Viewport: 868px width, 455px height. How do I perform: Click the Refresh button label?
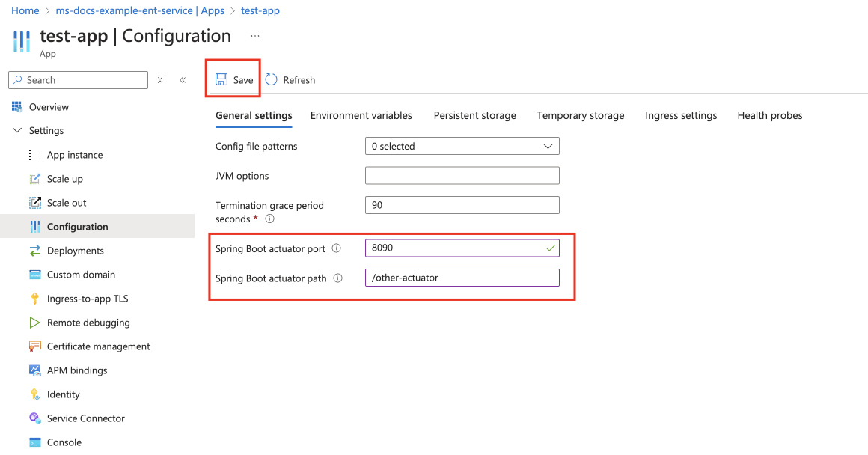pos(299,80)
